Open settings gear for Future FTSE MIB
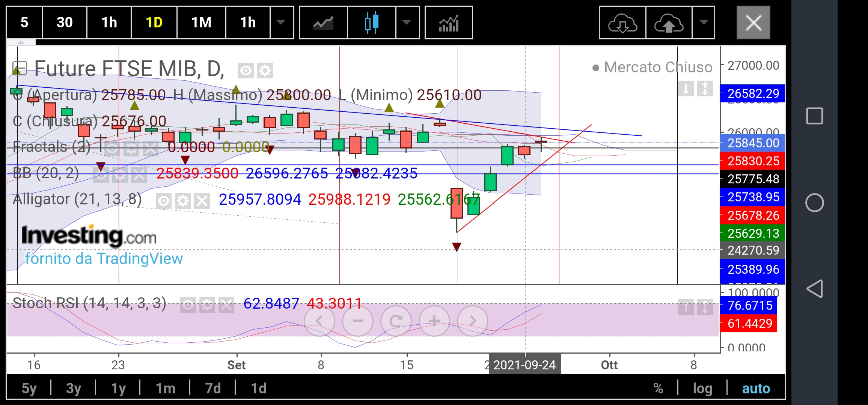The height and width of the screenshot is (405, 868). tap(265, 70)
